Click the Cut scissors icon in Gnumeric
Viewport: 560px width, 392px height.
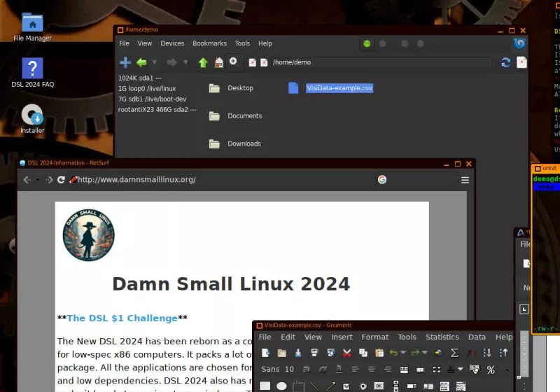[x=346, y=353]
